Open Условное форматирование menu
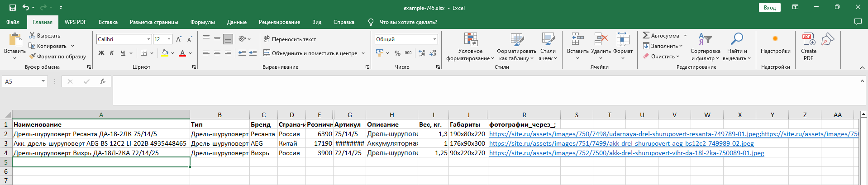The image size is (868, 185). tap(470, 47)
